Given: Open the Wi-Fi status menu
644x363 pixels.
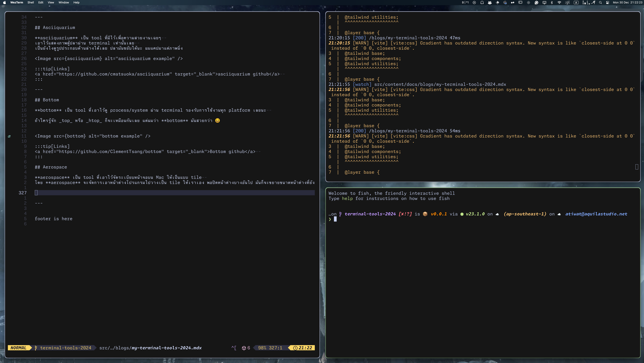Looking at the screenshot, I should (x=559, y=2).
